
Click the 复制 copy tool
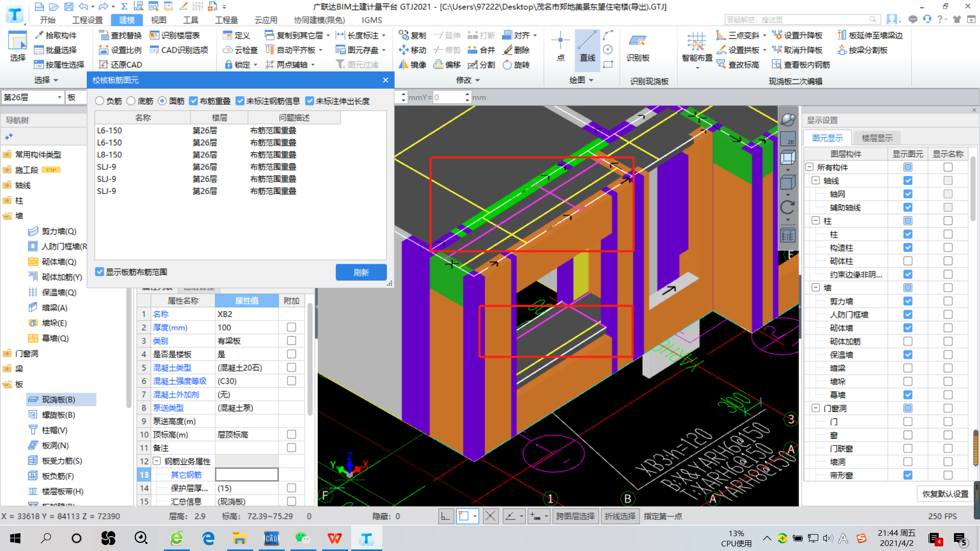pos(412,35)
